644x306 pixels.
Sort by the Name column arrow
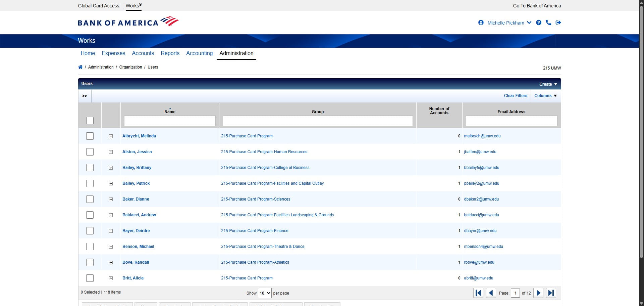point(170,108)
